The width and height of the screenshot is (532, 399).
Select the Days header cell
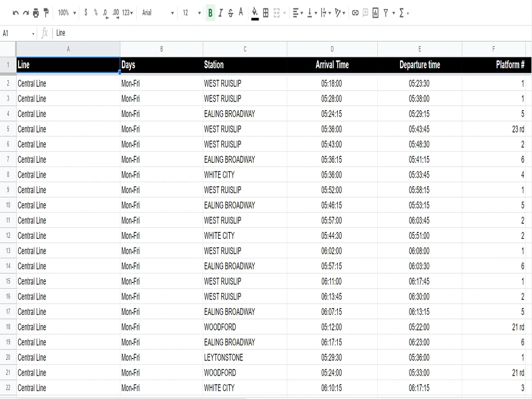[x=162, y=65]
